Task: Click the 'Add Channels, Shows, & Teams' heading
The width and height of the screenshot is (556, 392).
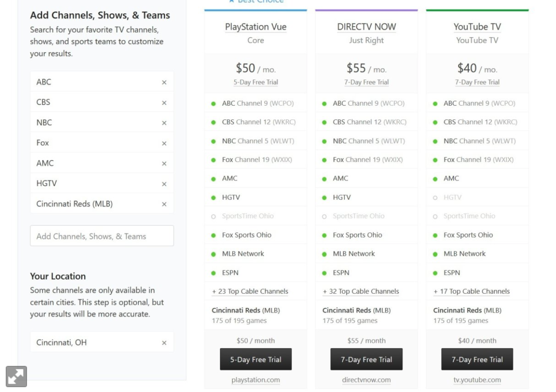Action: coord(100,15)
